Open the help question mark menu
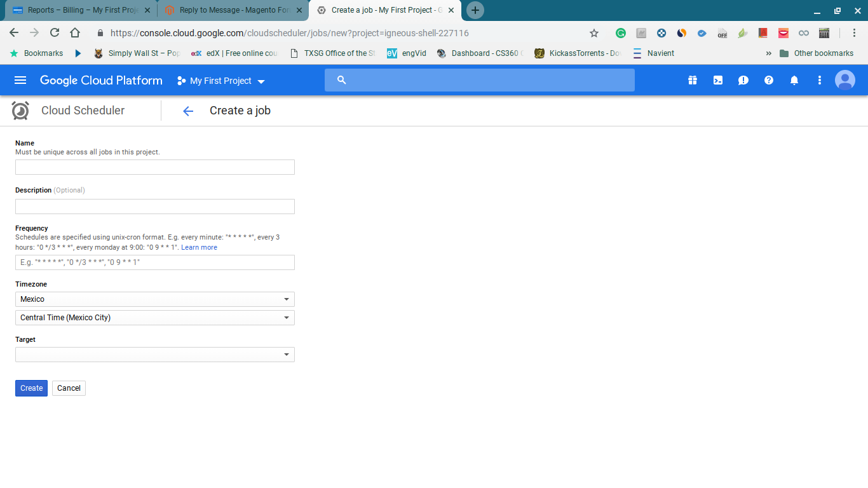868x488 pixels. pos(769,80)
